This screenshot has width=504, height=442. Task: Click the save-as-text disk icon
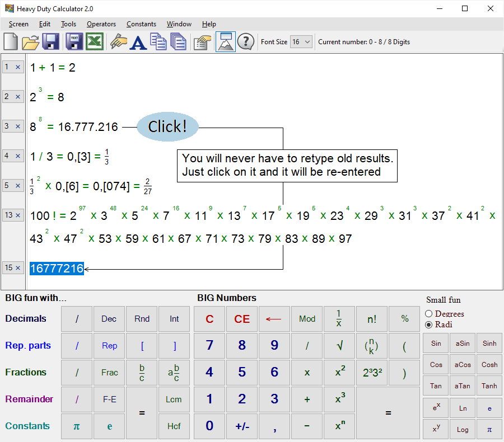tap(73, 41)
